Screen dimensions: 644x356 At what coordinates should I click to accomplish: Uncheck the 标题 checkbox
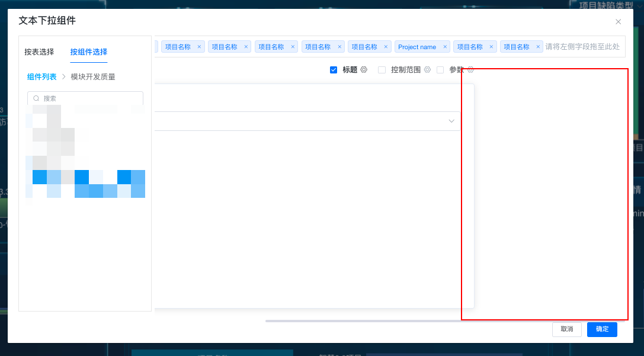point(334,70)
